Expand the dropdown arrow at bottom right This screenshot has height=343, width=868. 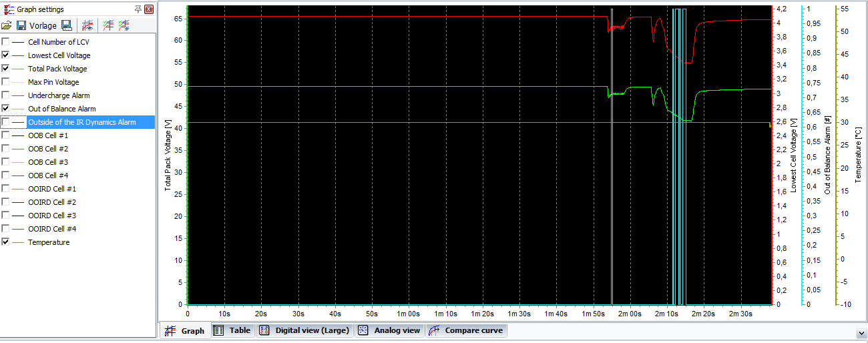[x=861, y=332]
